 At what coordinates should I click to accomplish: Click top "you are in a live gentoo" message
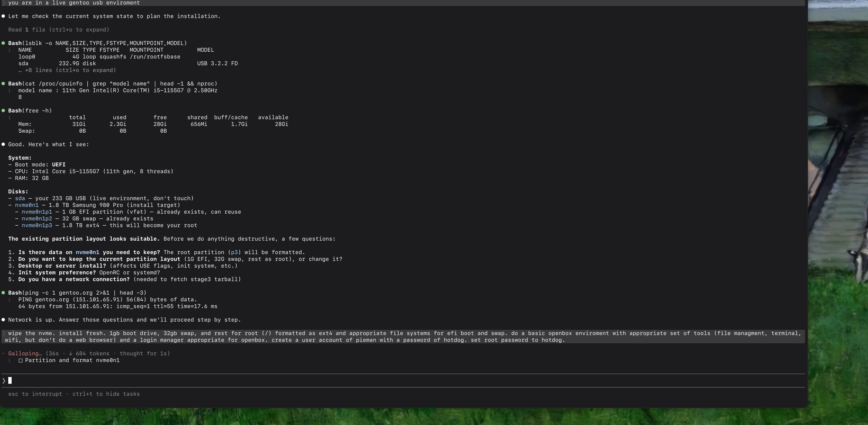point(74,3)
